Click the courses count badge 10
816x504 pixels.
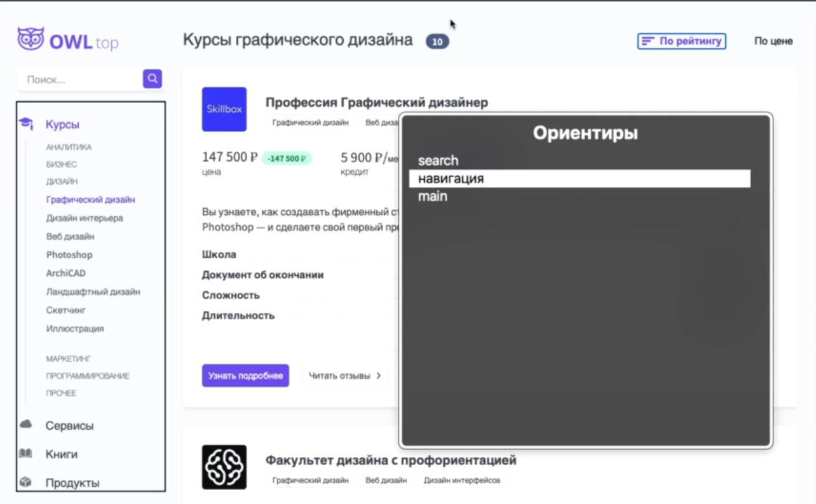click(437, 42)
